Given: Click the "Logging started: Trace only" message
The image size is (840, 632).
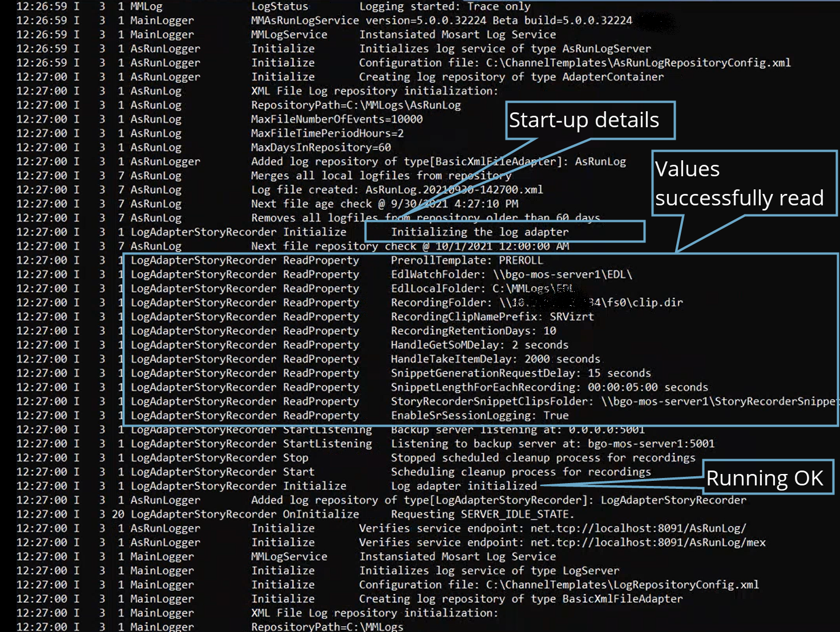Looking at the screenshot, I should (x=445, y=7).
